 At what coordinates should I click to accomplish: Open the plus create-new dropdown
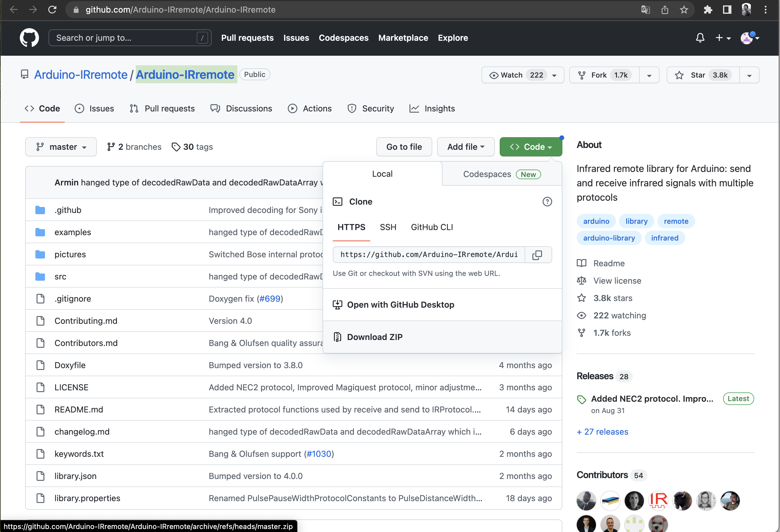coord(723,37)
